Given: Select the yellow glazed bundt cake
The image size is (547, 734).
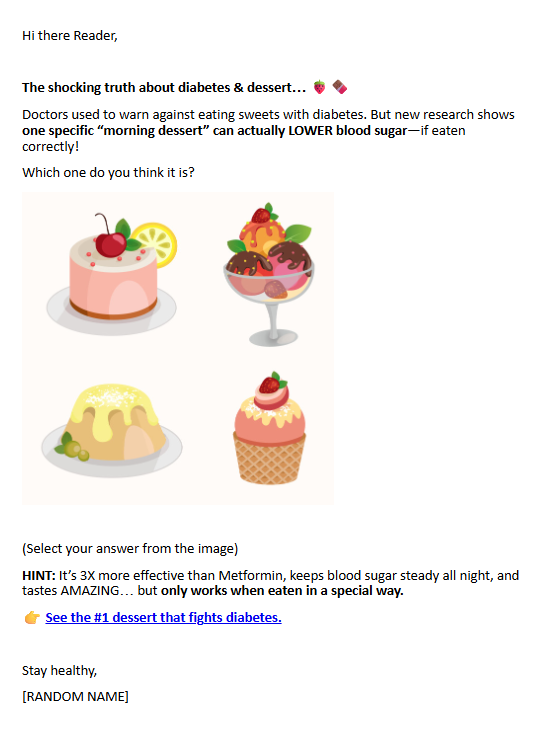Looking at the screenshot, I should [112, 431].
